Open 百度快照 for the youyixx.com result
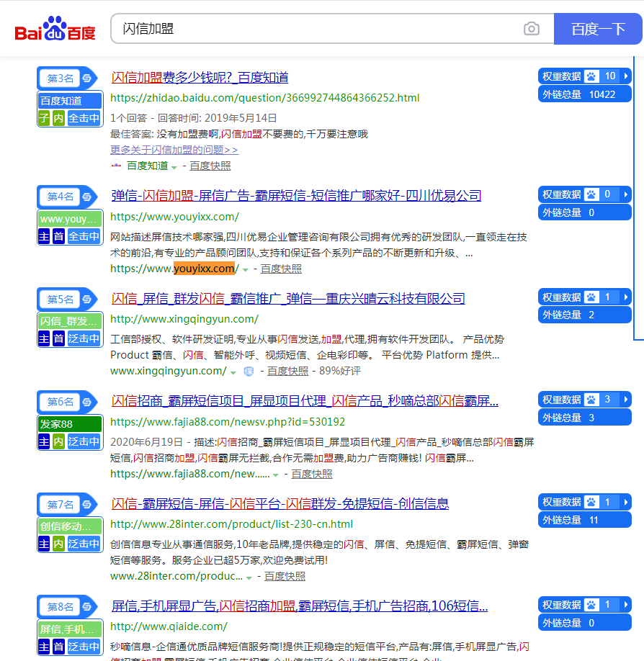 point(281,269)
